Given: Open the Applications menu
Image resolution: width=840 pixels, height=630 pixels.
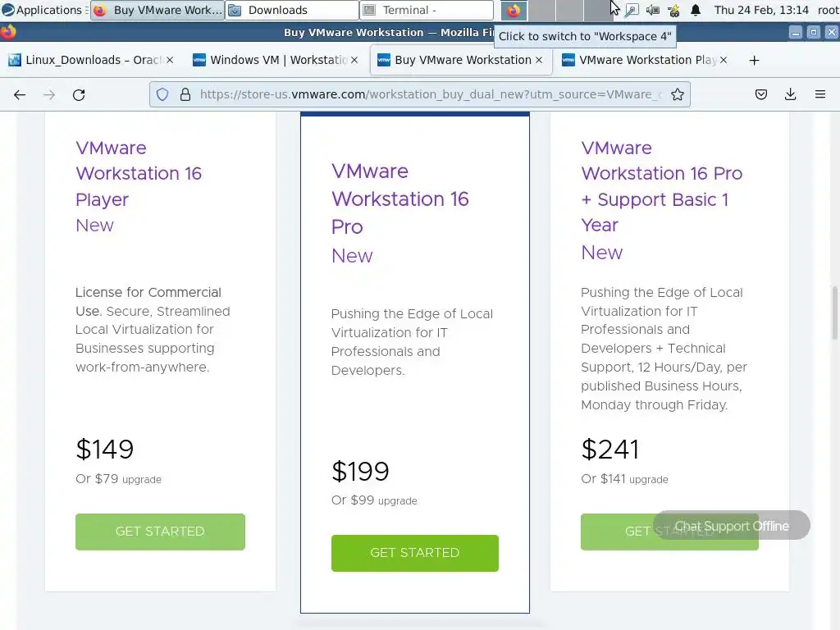Looking at the screenshot, I should click(x=43, y=11).
